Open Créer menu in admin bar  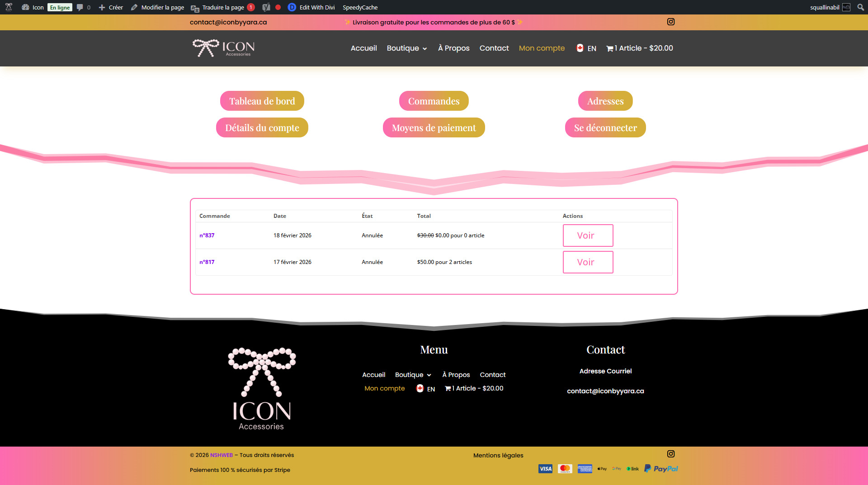(111, 7)
